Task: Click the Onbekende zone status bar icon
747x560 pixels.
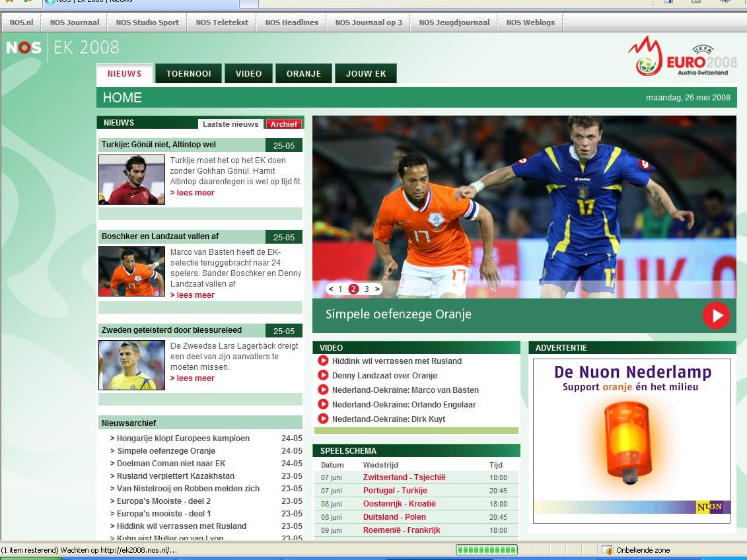Action: point(606,550)
